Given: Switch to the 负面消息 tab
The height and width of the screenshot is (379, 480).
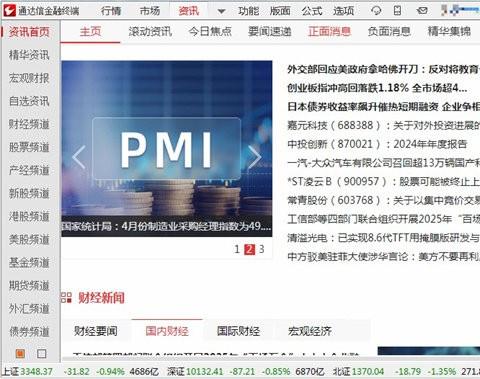Looking at the screenshot, I should (x=389, y=32).
